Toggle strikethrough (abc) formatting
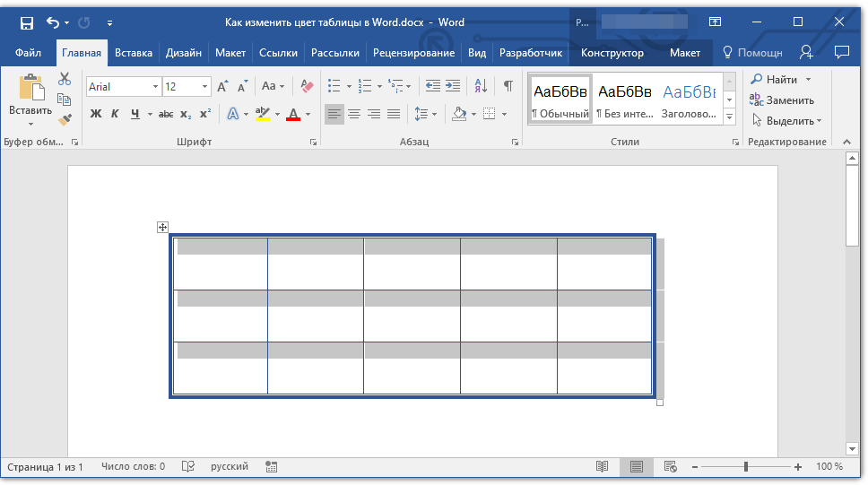868x485 pixels. [x=166, y=114]
